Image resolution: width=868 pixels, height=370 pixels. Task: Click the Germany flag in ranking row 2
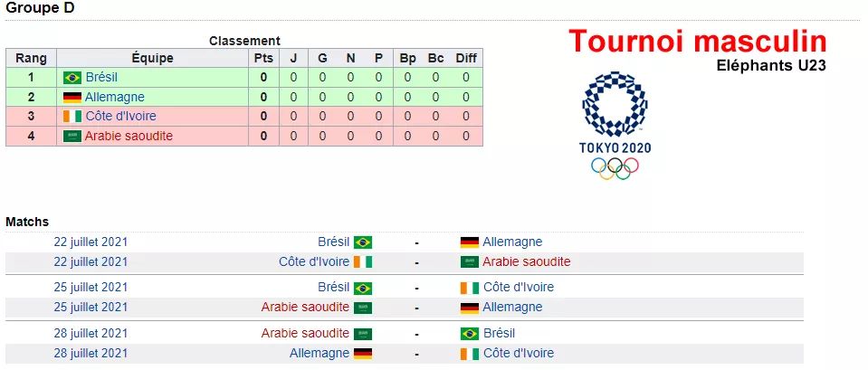(72, 98)
